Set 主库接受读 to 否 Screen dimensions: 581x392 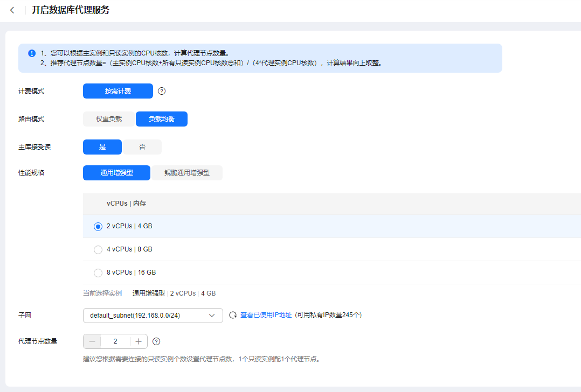142,147
